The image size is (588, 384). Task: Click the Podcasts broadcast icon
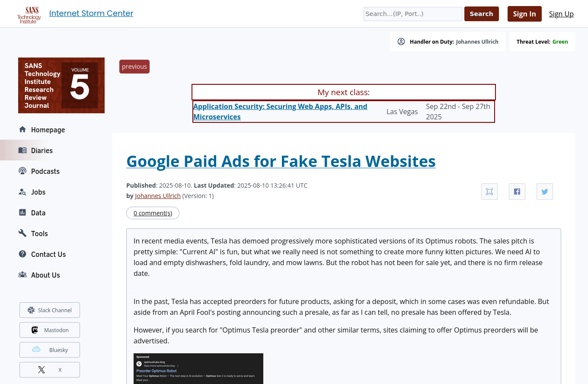22,171
